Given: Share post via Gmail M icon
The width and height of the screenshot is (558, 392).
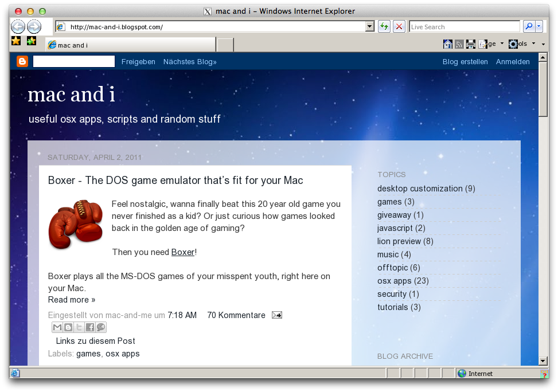Looking at the screenshot, I should click(57, 327).
